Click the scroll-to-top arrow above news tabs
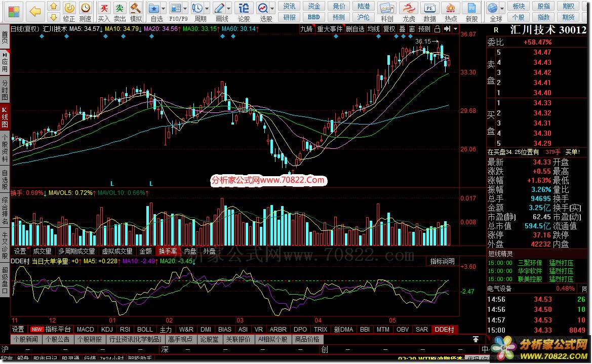Viewport: 592px width, 364px height. tap(476, 339)
